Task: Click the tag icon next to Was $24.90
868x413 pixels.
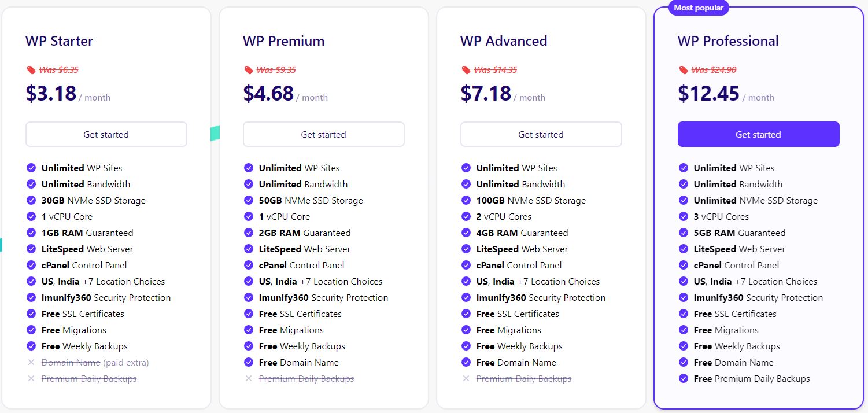Action: pyautogui.click(x=684, y=70)
